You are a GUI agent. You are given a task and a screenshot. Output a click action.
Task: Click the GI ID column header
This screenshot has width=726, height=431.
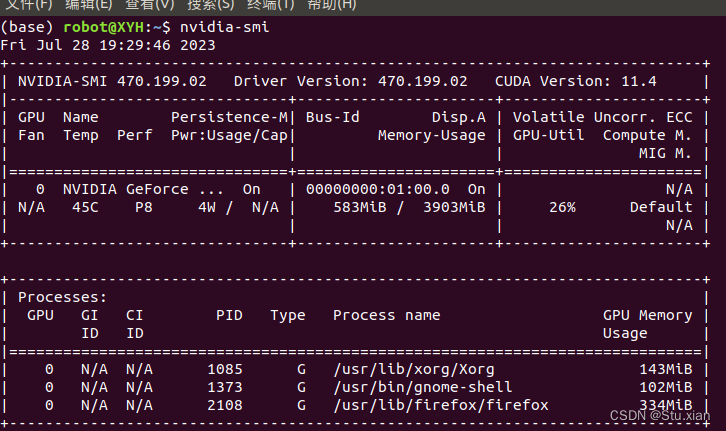[90, 324]
